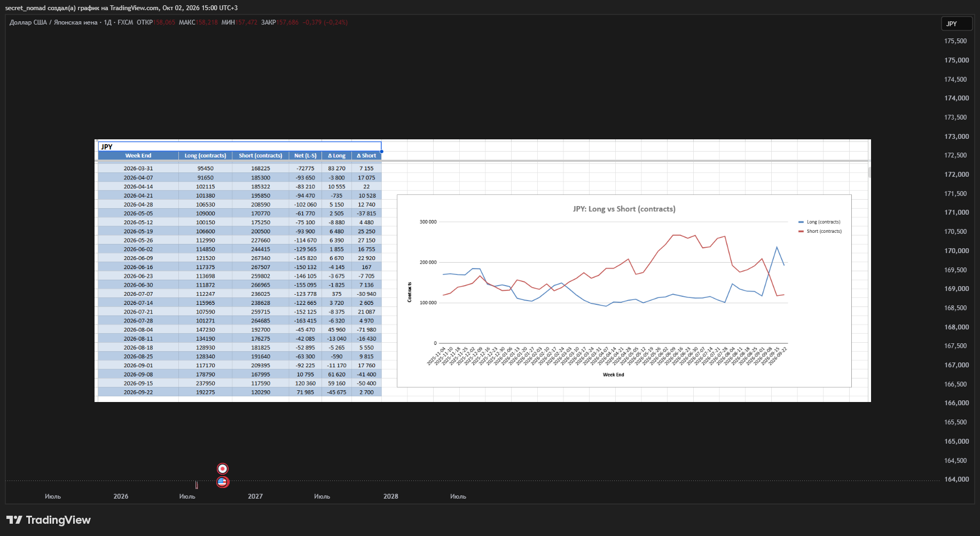This screenshot has height=536, width=980.
Task: Click the chart title 'JPY: Long vs Short (contracts)'
Action: pos(624,209)
